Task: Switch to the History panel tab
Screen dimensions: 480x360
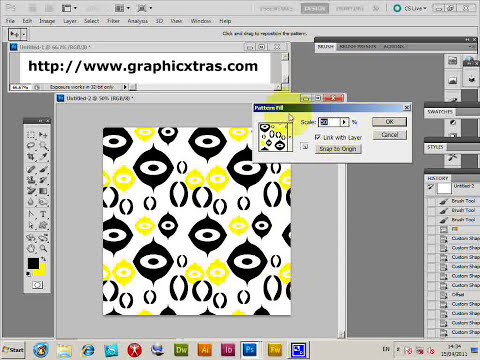Action: click(438, 178)
